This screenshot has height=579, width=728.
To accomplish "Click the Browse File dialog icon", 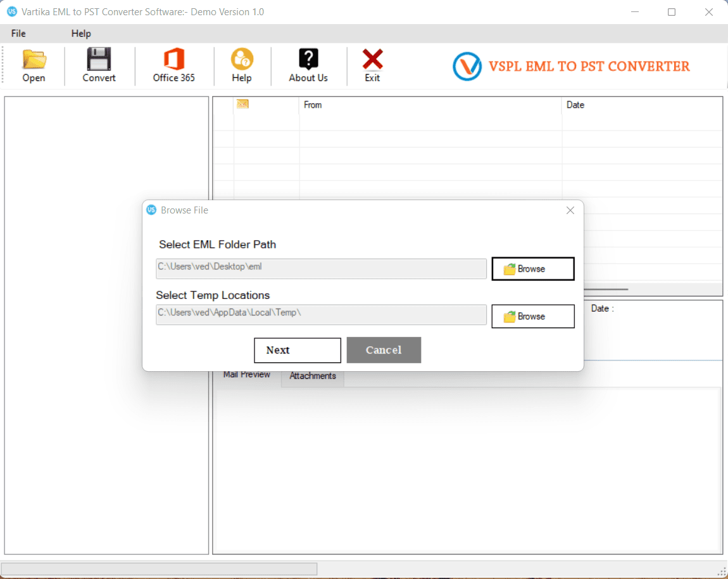I will point(151,210).
